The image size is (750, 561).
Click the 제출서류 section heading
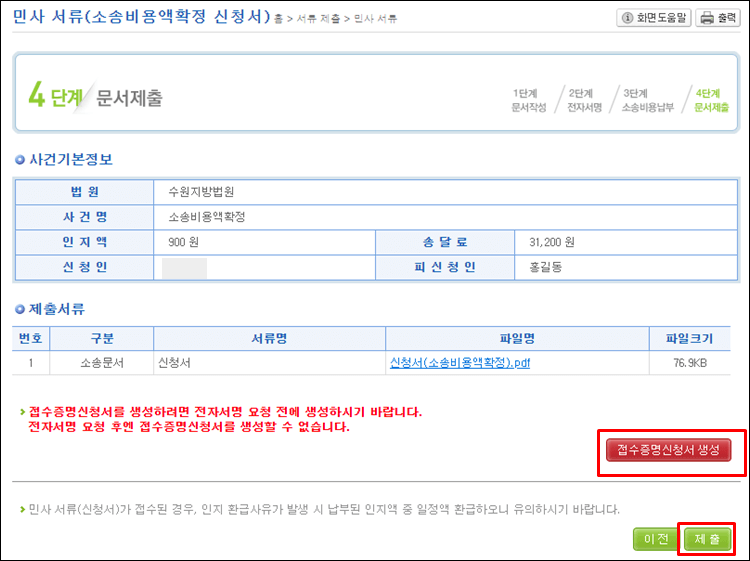(57, 309)
